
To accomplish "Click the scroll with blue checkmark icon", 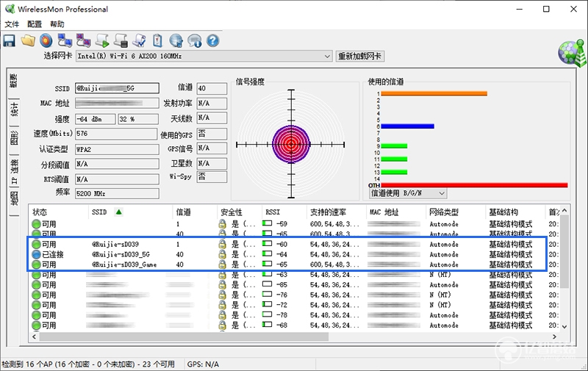I will pyautogui.click(x=139, y=40).
